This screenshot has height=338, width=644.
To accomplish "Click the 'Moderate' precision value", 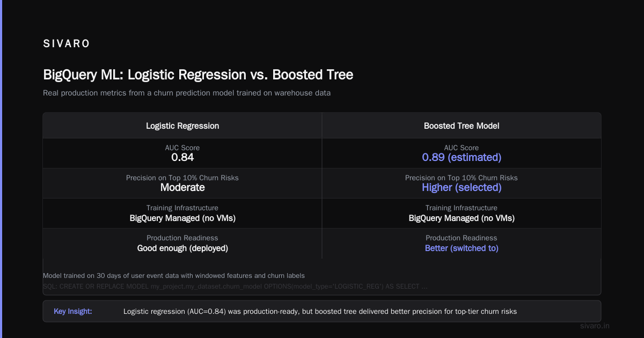I will pyautogui.click(x=182, y=187).
